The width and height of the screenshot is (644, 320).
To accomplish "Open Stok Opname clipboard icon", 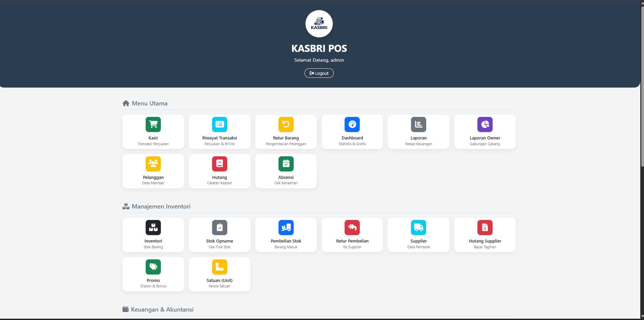I will point(219,228).
